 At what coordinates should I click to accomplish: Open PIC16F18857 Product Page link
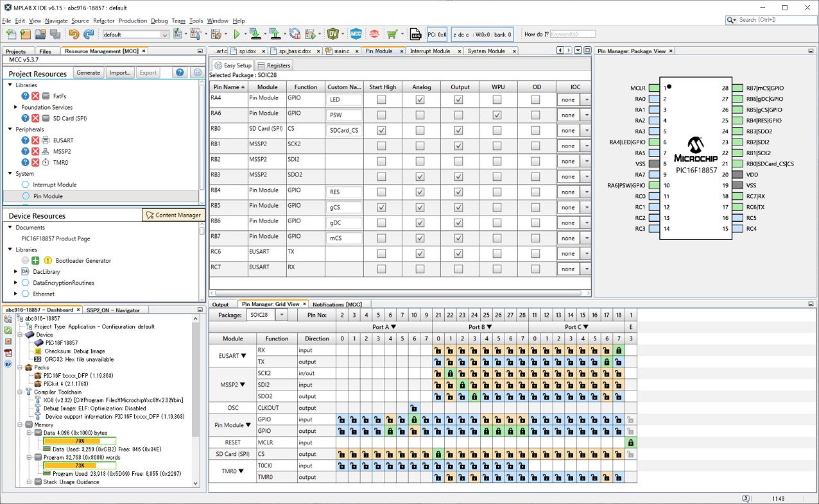[56, 239]
